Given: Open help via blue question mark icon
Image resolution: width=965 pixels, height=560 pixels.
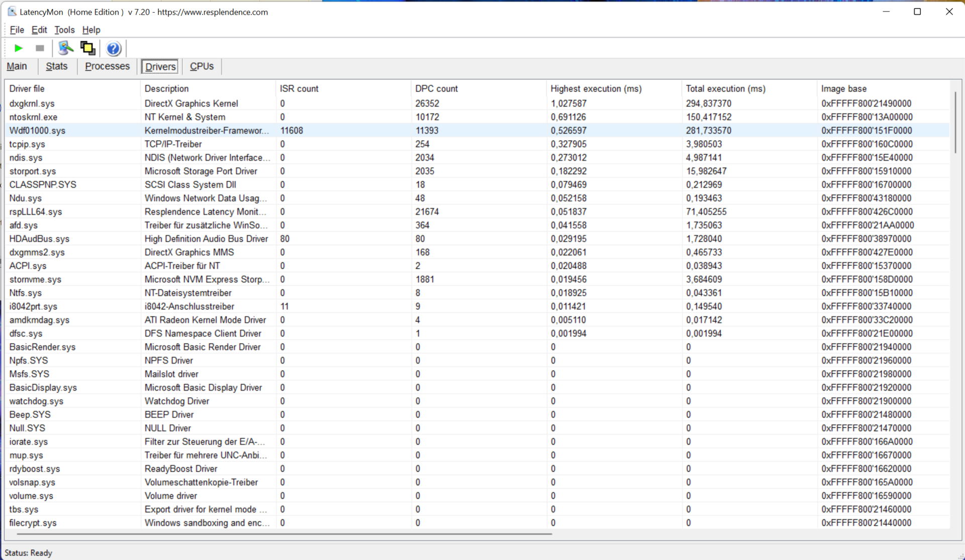Looking at the screenshot, I should (x=114, y=48).
